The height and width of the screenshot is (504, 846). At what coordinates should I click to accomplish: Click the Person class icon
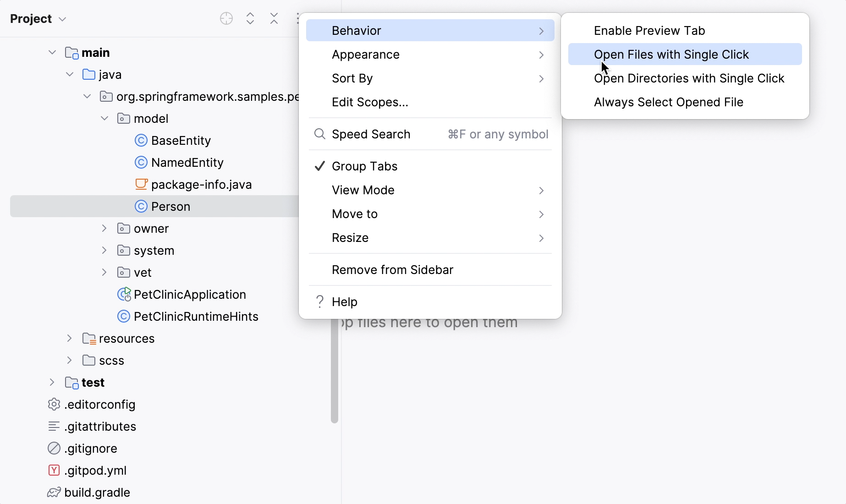tap(141, 206)
